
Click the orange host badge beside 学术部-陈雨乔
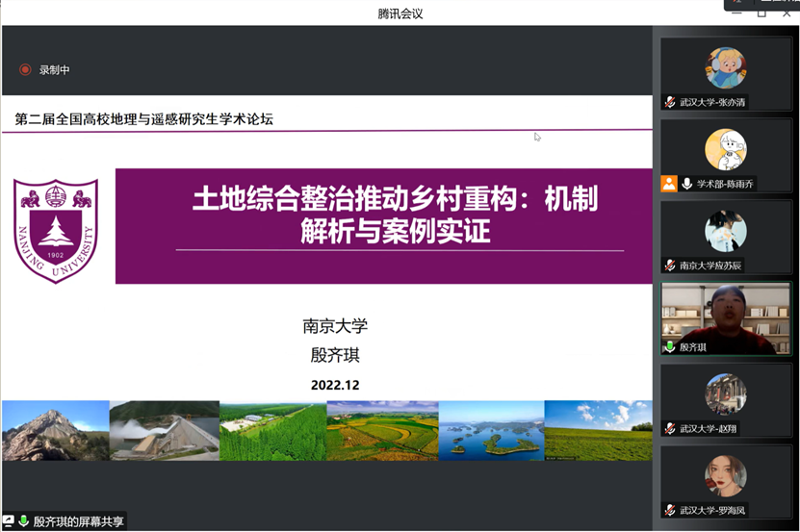click(x=669, y=184)
